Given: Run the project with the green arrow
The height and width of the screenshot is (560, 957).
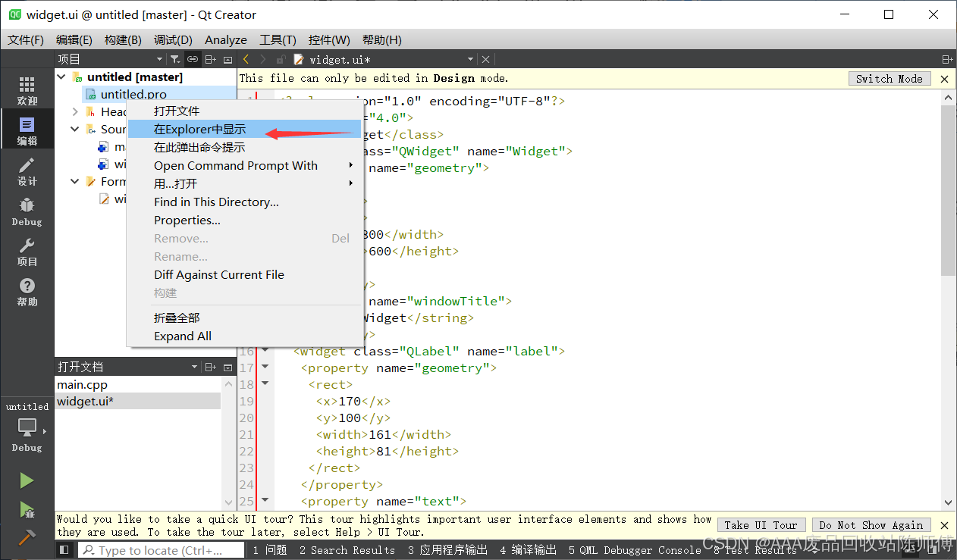Looking at the screenshot, I should pos(27,480).
